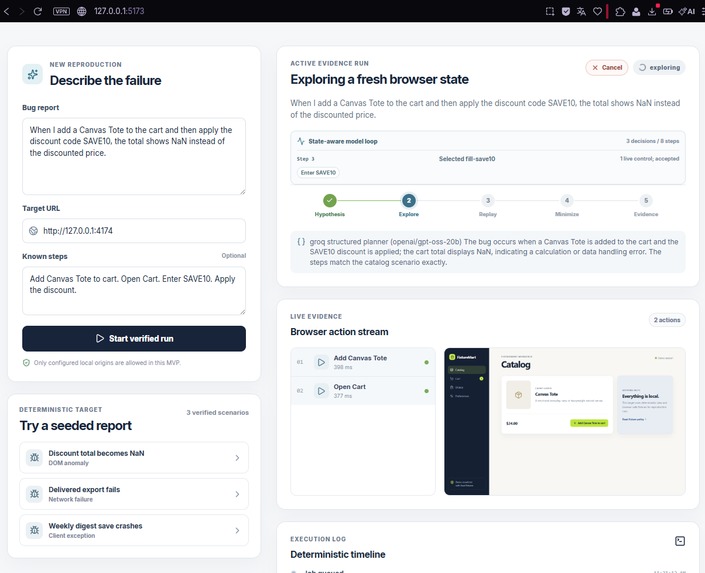The height and width of the screenshot is (573, 705).
Task: Select the Evidence step 5 marker
Action: pos(646,201)
